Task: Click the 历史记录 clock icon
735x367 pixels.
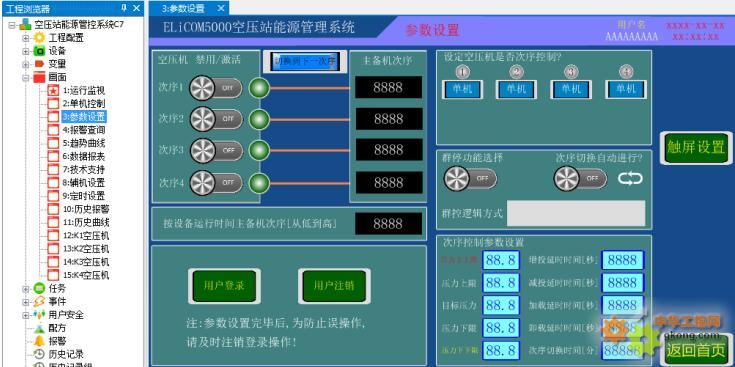Action: pos(40,354)
